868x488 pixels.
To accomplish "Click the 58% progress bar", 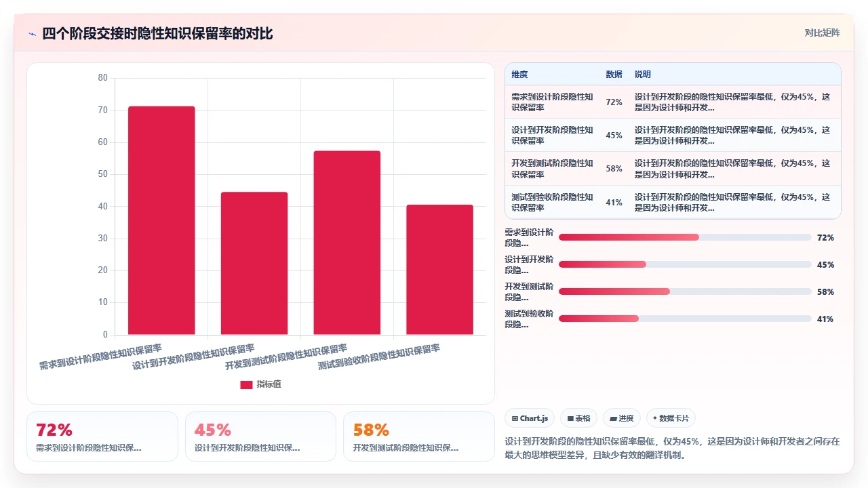I will (685, 291).
